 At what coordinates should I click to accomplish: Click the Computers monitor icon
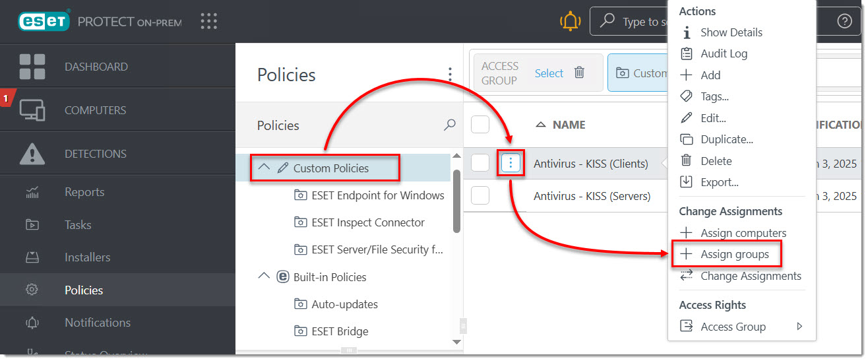[32, 110]
